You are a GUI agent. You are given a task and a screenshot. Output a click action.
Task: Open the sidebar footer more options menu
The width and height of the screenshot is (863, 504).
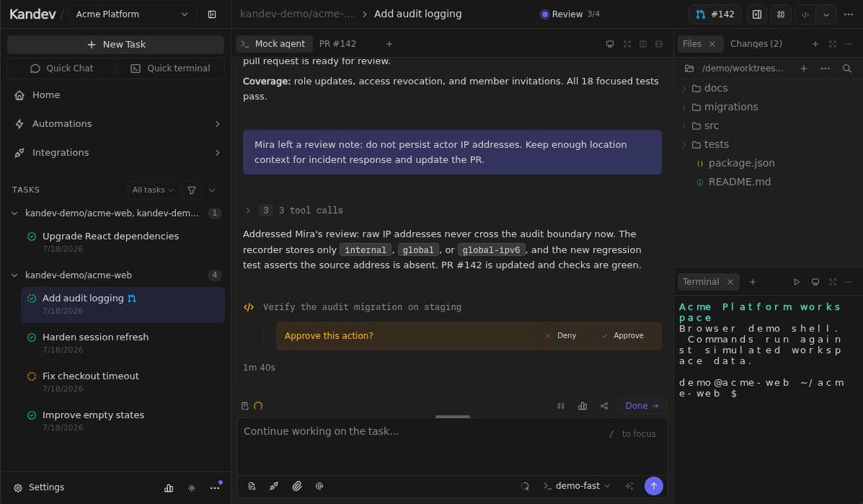215,488
